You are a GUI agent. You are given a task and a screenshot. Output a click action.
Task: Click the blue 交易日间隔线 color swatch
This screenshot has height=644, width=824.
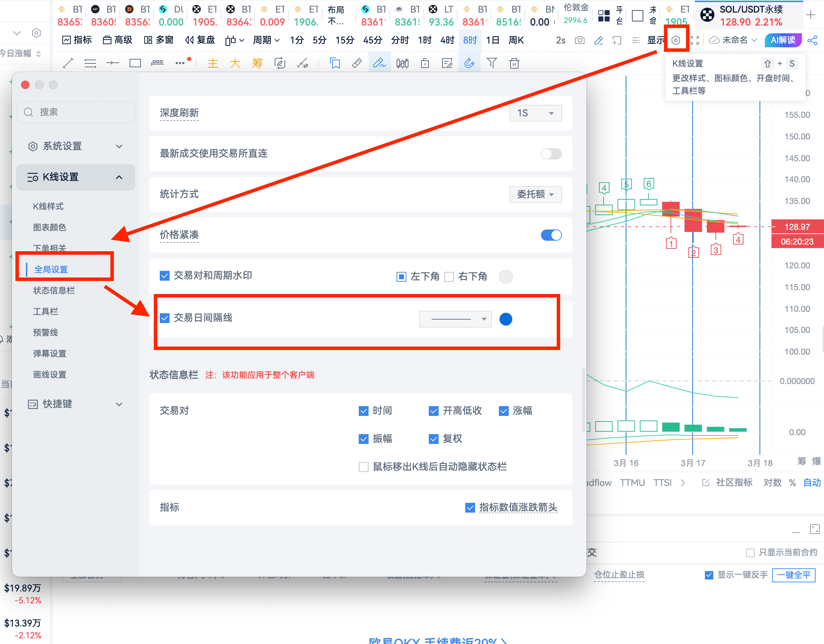(506, 319)
